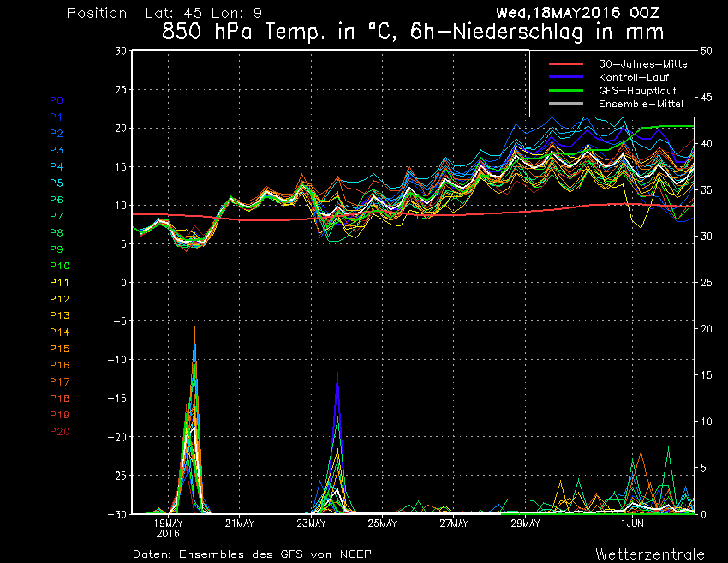Click the P2 member label
Viewport: 728px width, 563px height.
point(57,134)
